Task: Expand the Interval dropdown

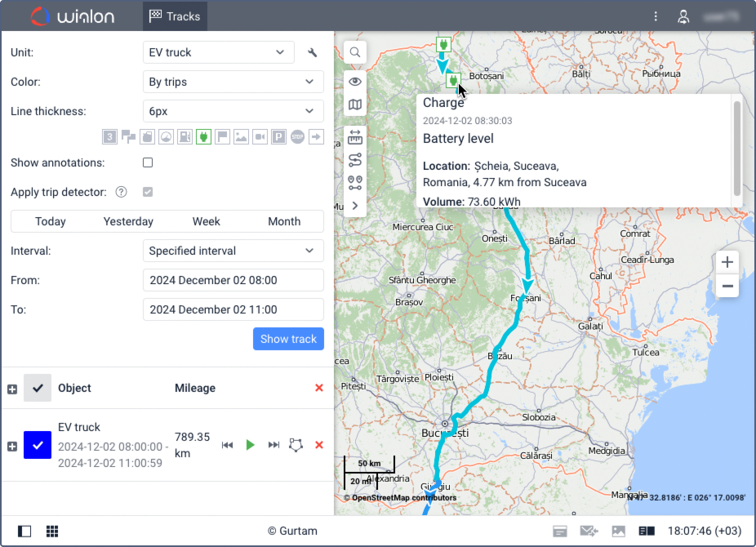Action: [x=233, y=251]
